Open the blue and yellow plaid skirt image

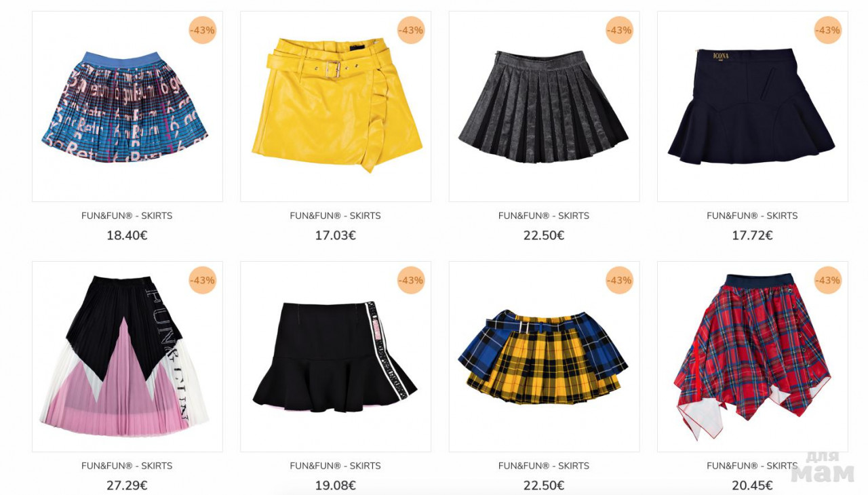[544, 357]
